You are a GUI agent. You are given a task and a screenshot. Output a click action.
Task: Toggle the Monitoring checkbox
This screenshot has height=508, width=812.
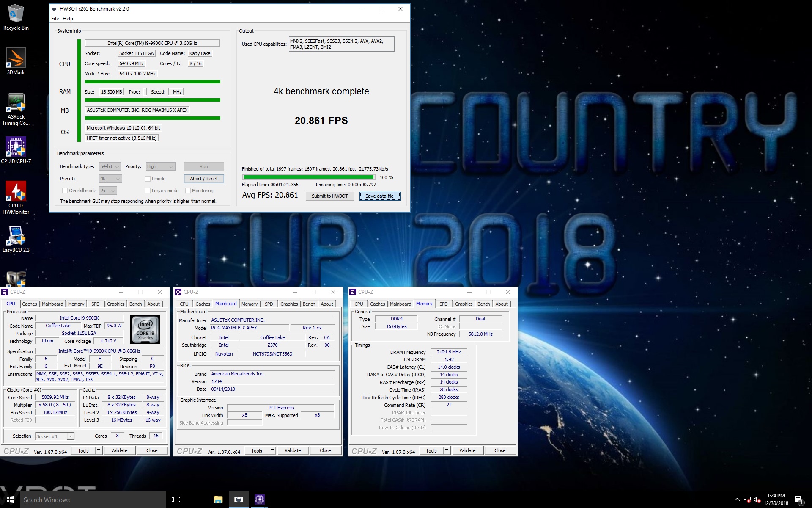(188, 190)
